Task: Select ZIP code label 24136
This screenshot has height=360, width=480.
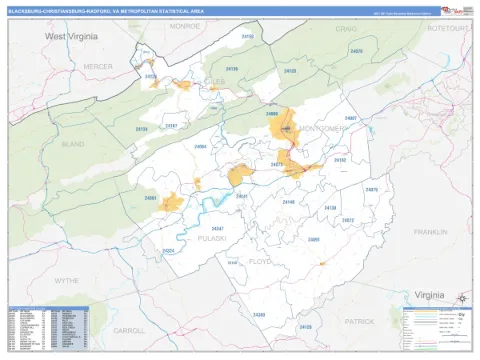Action: (232, 69)
